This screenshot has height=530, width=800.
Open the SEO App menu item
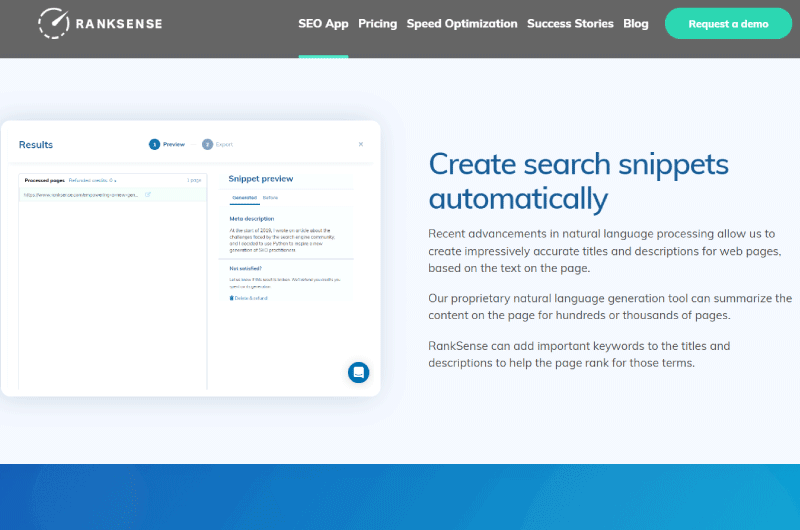[x=323, y=23]
